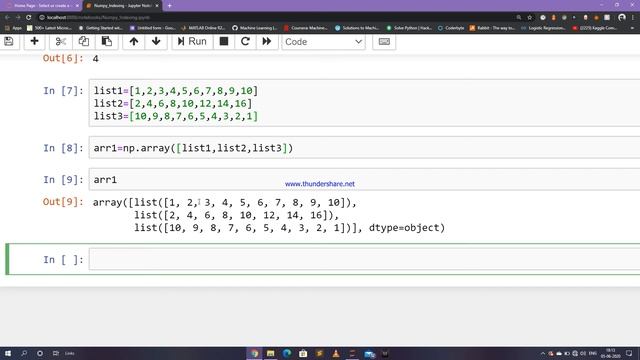The height and width of the screenshot is (360, 640).
Task: Open the browser zoom magnifier icon
Action: coord(519,18)
